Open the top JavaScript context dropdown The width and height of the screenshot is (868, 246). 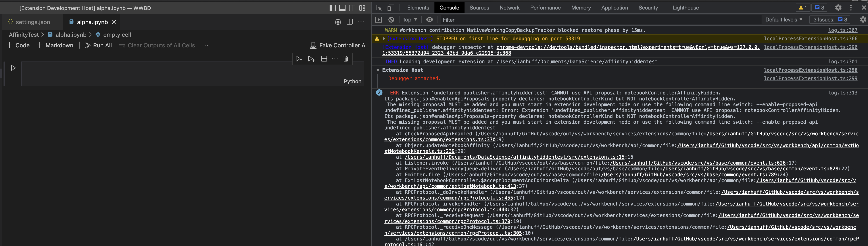click(410, 20)
